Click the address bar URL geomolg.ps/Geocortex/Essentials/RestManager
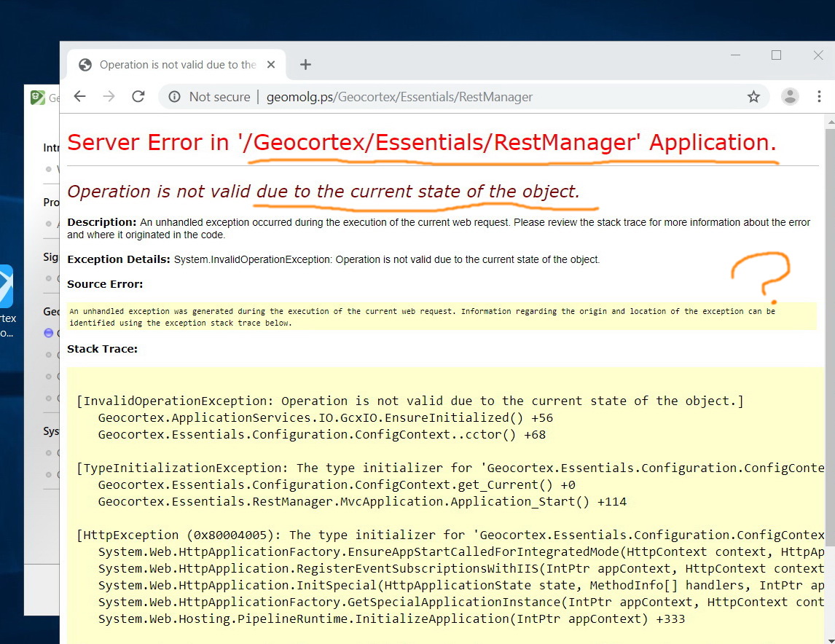Viewport: 835px width, 644px height. click(x=399, y=97)
